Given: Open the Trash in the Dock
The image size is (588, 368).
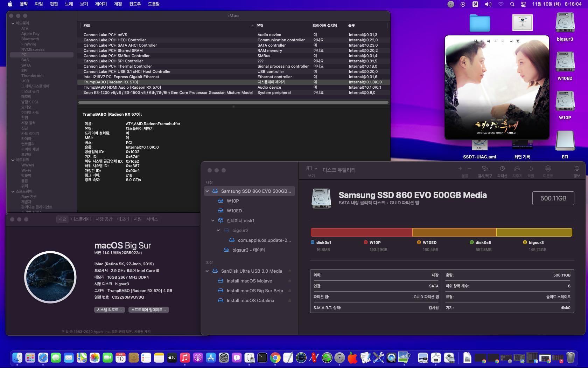Looking at the screenshot, I should 570,357.
